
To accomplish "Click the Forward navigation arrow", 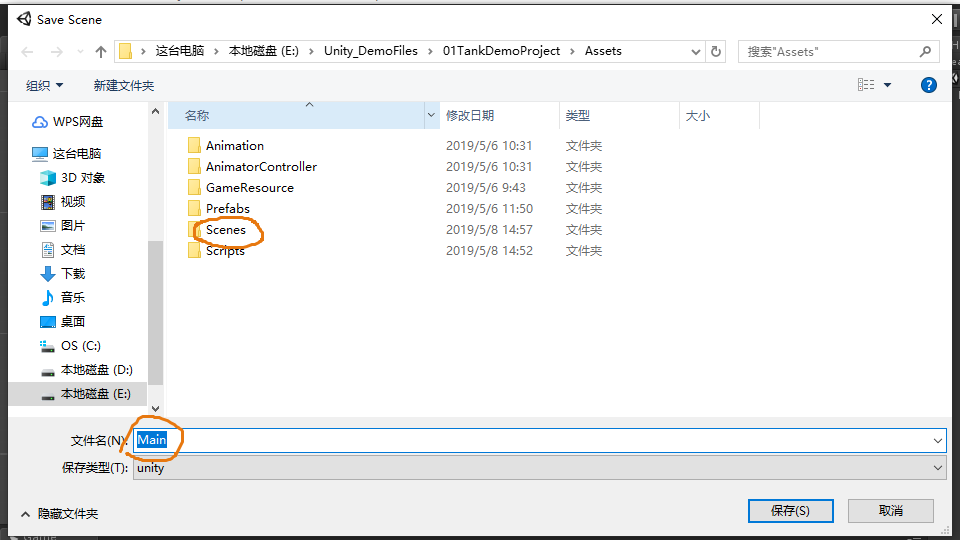I will tap(56, 52).
